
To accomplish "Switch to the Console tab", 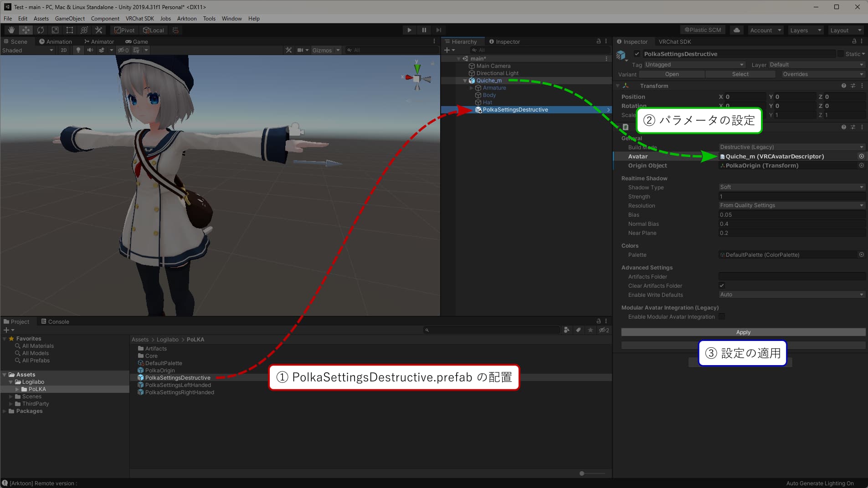I will (x=55, y=321).
